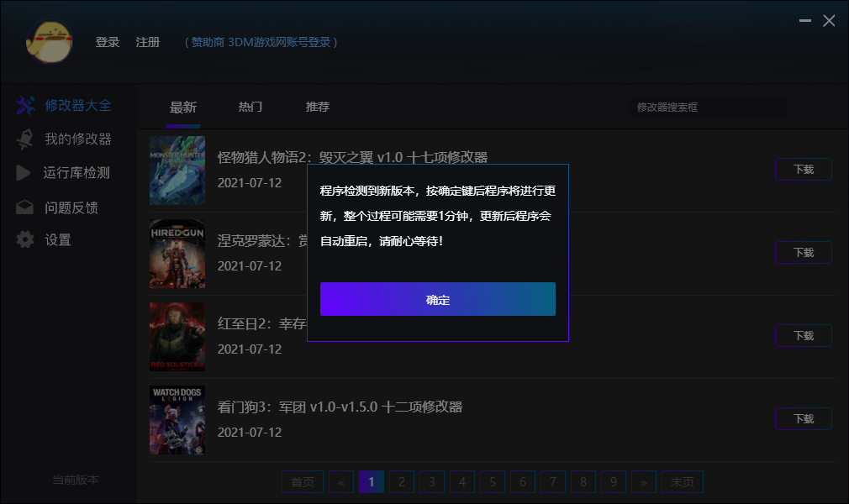This screenshot has width=849, height=504.
Task: Open Watch Dogs Legion cover thumbnail
Action: point(177,420)
